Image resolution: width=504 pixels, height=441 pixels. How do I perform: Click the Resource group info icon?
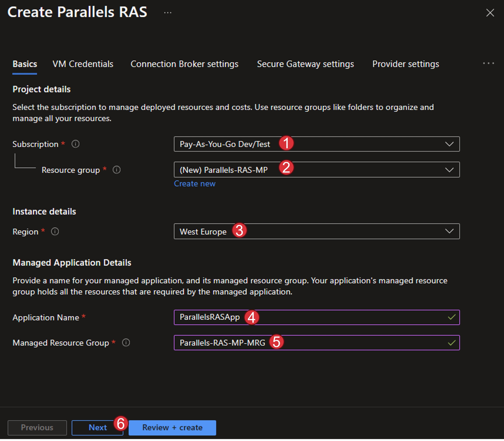point(117,170)
